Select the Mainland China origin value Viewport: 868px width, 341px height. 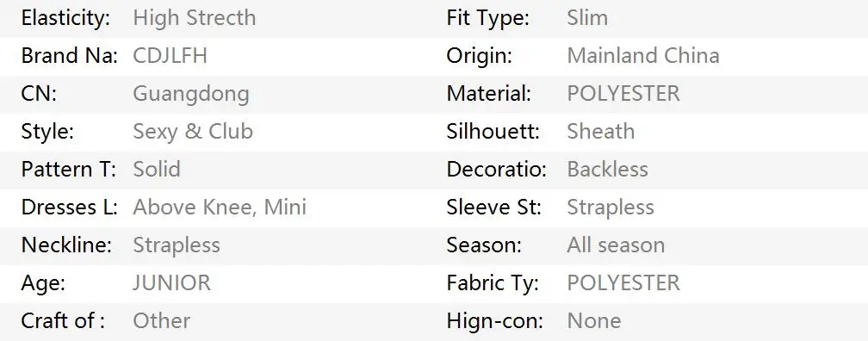pyautogui.click(x=643, y=56)
